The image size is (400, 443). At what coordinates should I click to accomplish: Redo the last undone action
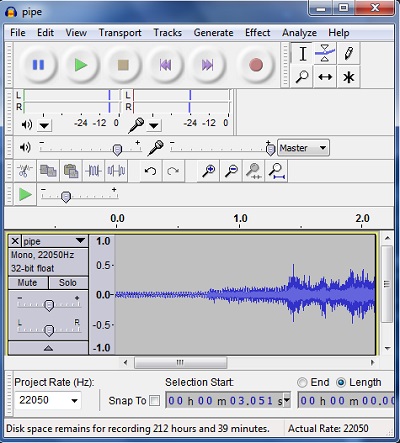173,171
